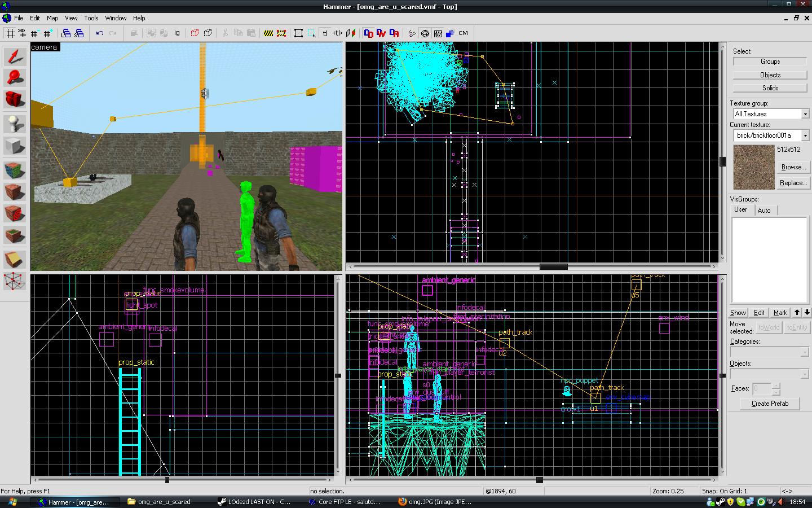Toggle the 2D grid display
This screenshot has width=812, height=508.
point(10,33)
